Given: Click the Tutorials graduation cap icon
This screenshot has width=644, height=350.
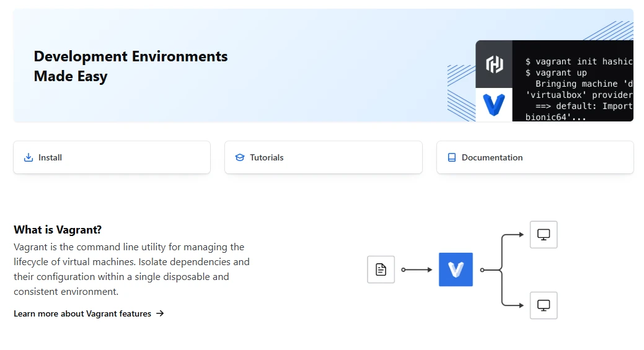Looking at the screenshot, I should 240,157.
